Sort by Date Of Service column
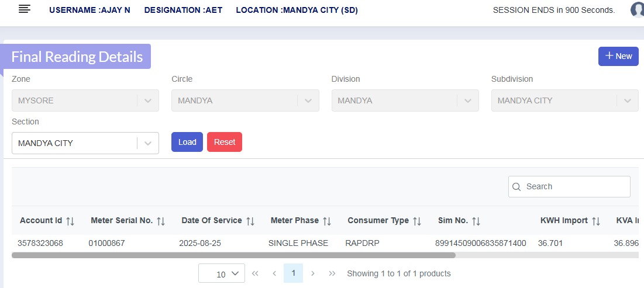The height and width of the screenshot is (288, 644). [x=250, y=221]
